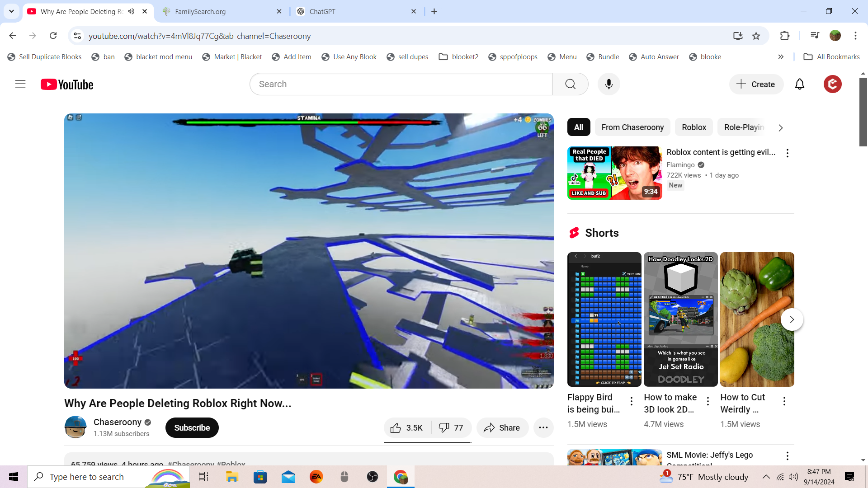Select the 'From Chaseroony' filter chip

[632, 127]
